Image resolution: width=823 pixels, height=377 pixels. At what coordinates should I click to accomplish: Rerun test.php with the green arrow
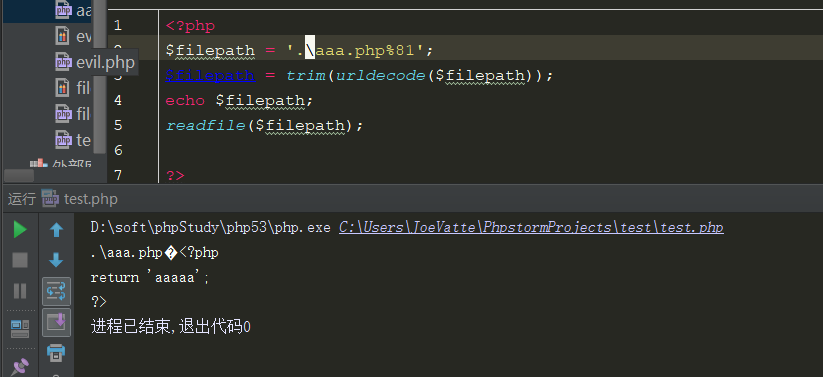(x=20, y=229)
